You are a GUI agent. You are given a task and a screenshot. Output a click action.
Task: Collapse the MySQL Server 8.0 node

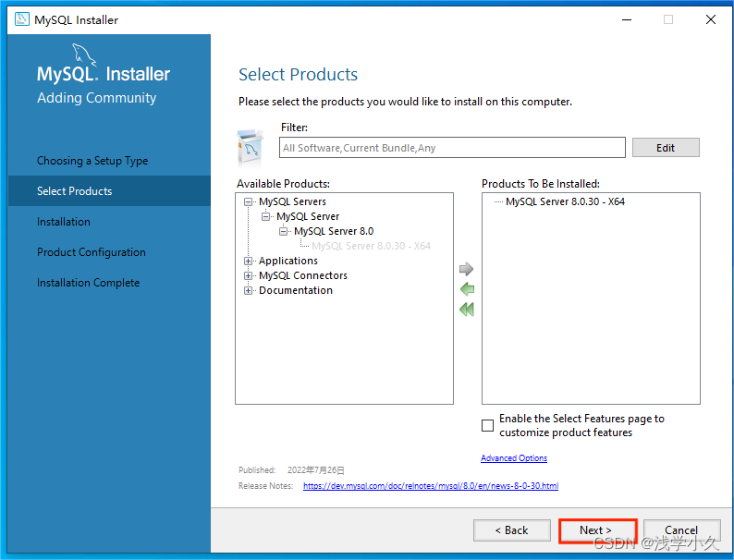tap(283, 232)
